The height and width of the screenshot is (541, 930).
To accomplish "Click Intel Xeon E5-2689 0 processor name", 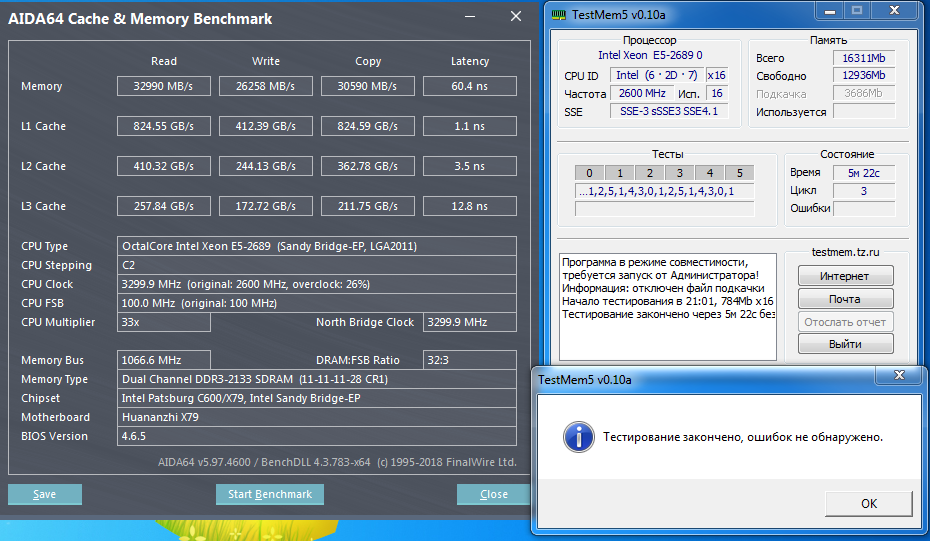I will tap(650, 55).
